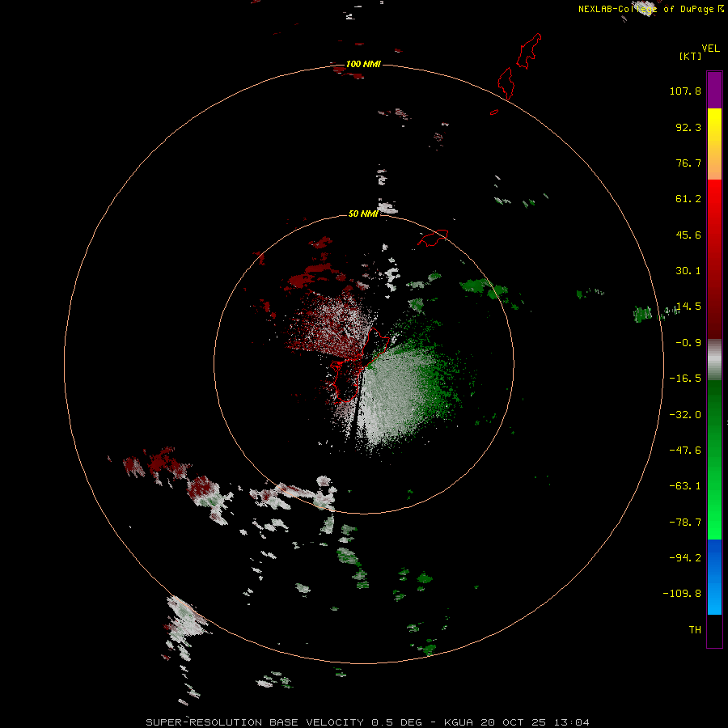
Task: Click the 30.1 legend value
Action: 688,271
